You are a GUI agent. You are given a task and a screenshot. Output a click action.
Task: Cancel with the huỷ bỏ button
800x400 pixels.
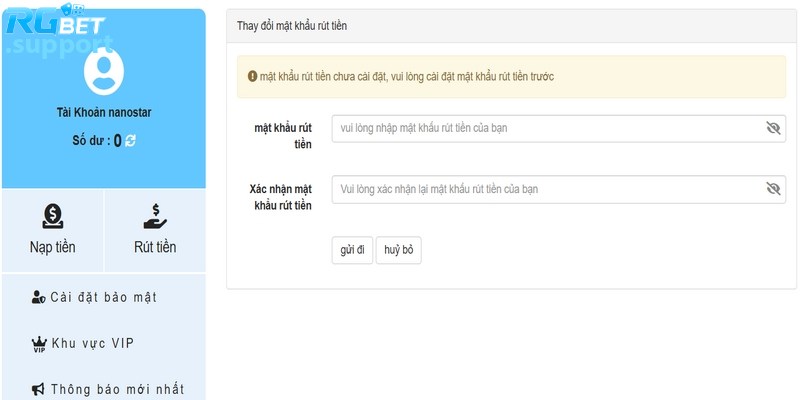398,250
